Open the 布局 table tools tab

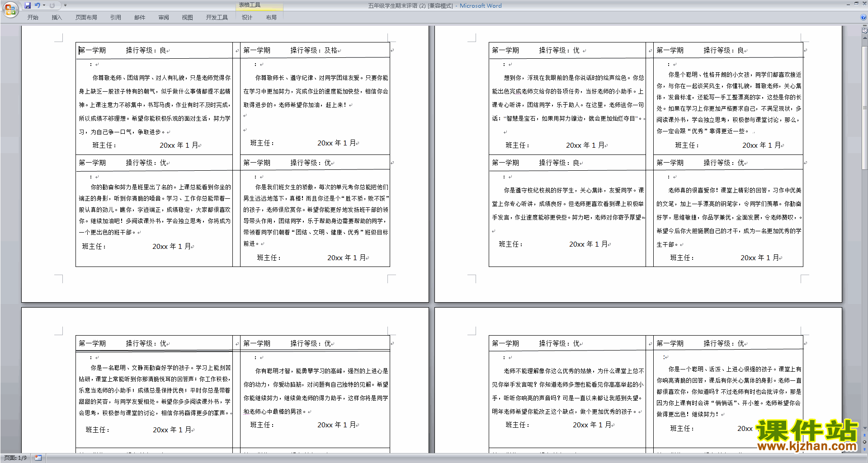click(x=271, y=18)
